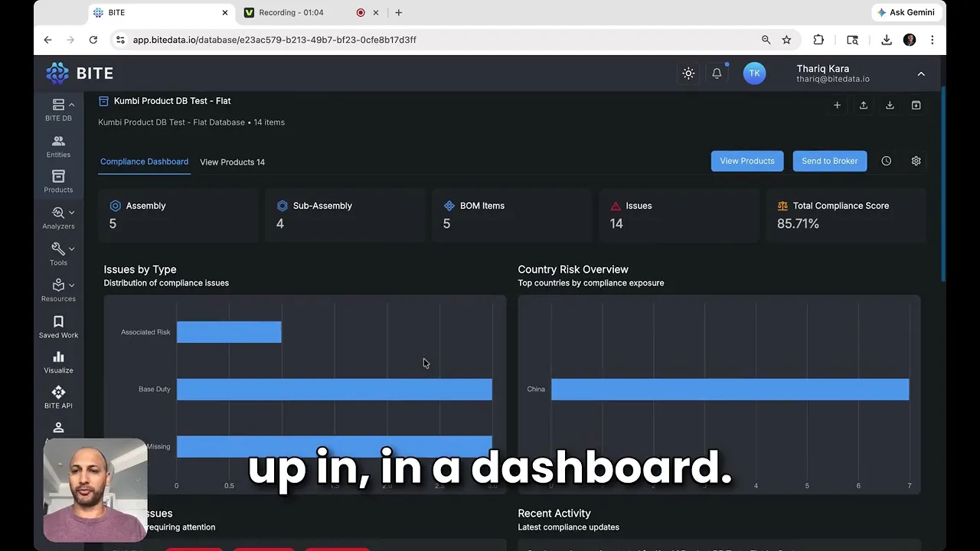Expand the Resources chevron
The height and width of the screenshot is (551, 980).
71,285
